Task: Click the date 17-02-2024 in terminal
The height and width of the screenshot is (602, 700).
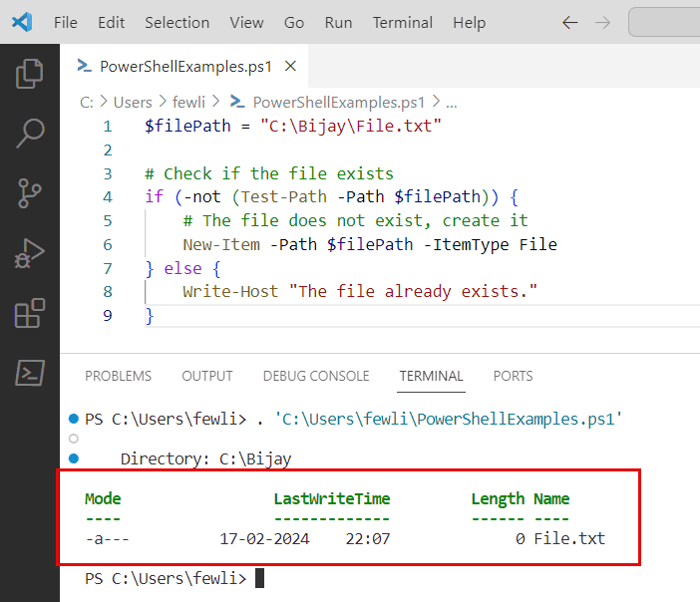Action: pos(264,539)
